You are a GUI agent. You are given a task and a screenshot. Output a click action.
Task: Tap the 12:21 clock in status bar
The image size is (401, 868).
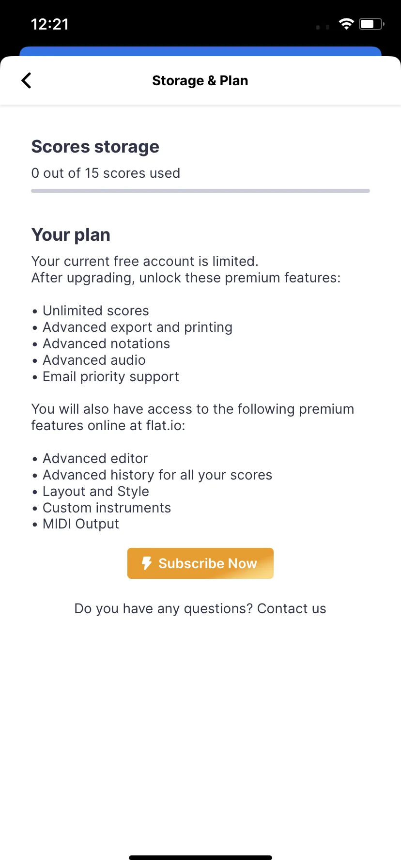pos(50,24)
